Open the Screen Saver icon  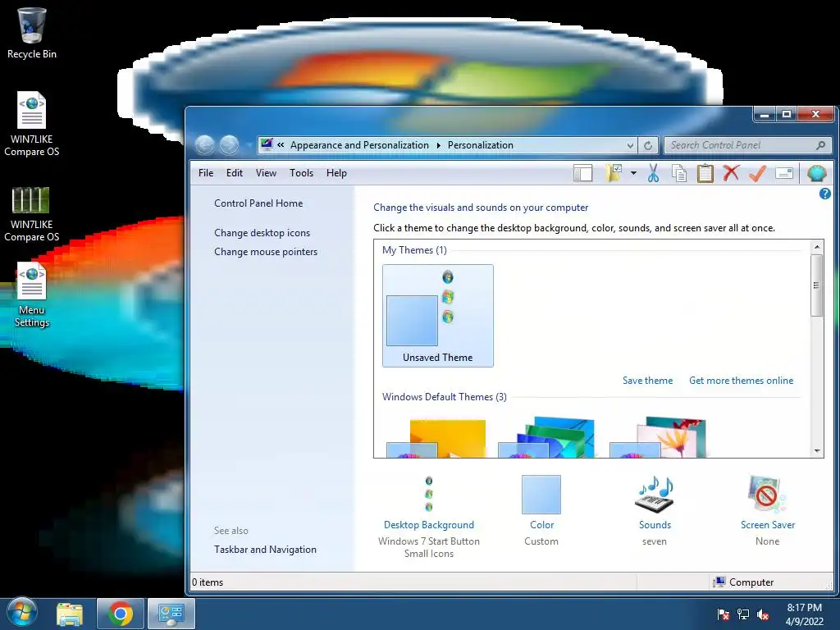[x=768, y=495]
